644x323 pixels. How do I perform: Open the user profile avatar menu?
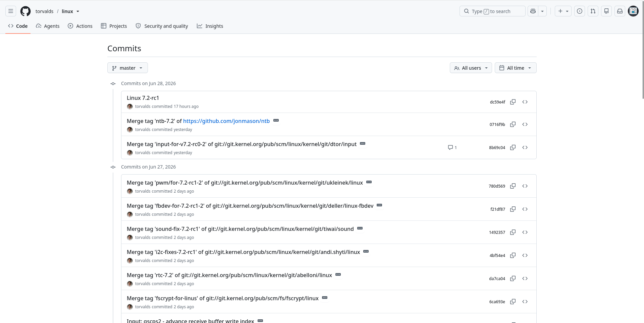633,11
